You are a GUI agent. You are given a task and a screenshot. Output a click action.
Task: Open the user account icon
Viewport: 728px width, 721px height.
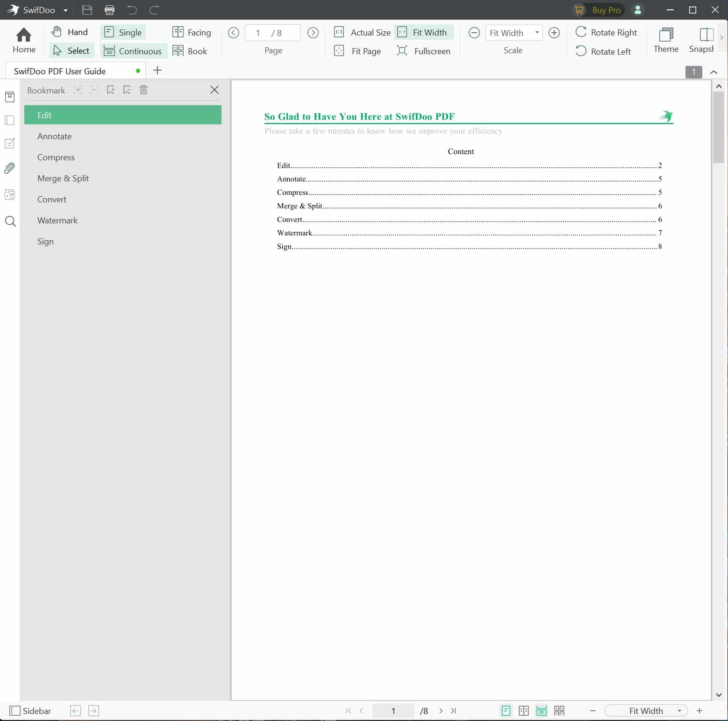tap(637, 10)
